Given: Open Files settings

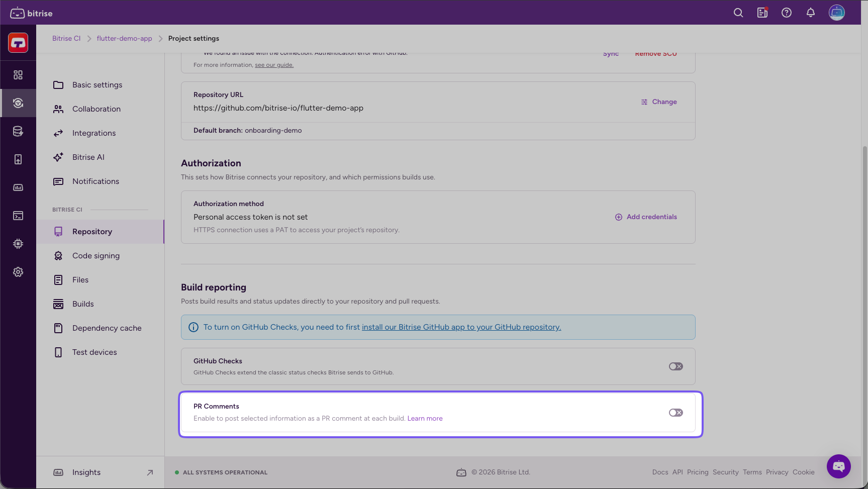Looking at the screenshot, I should pyautogui.click(x=101, y=280).
